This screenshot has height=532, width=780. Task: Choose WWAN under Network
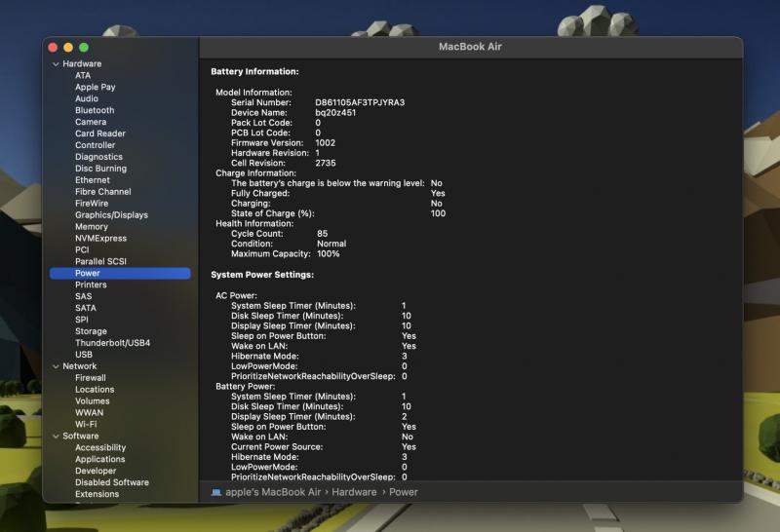(x=90, y=413)
